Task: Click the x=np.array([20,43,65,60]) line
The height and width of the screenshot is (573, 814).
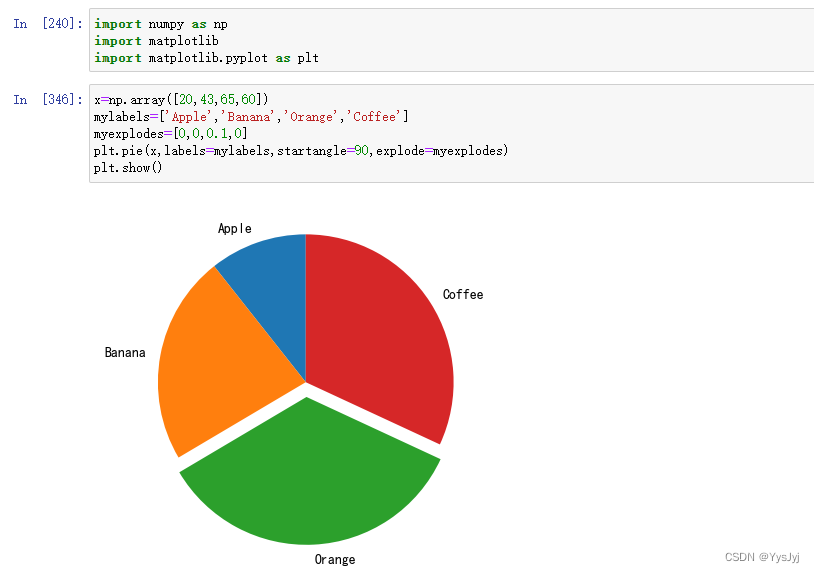Action: tap(181, 100)
